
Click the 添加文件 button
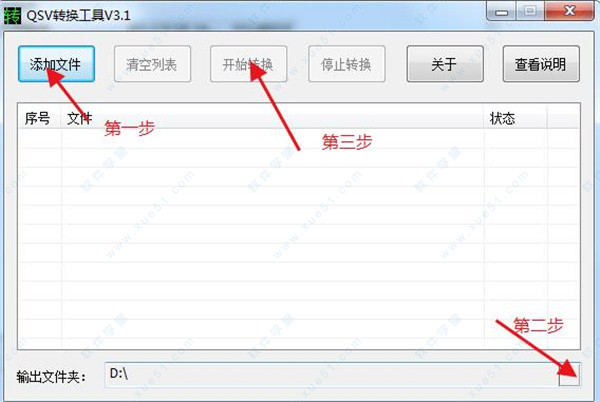click(56, 64)
